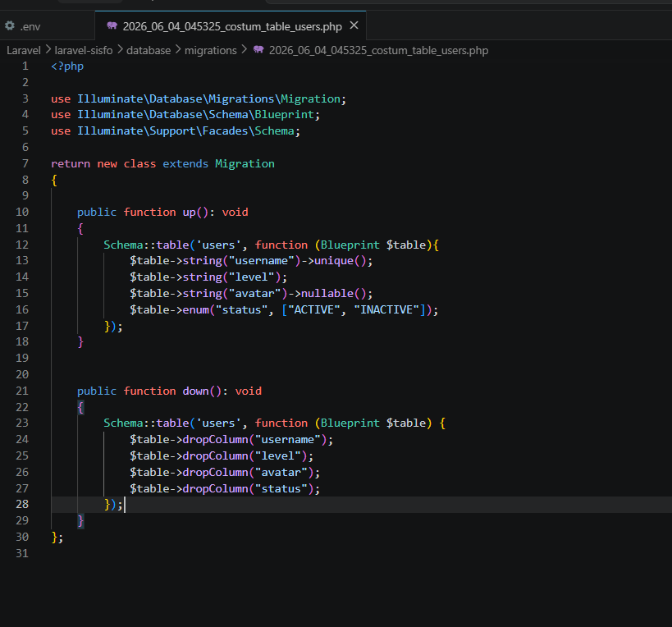Click 'Illuminate\Support\Facades\Schema' import text
Image resolution: width=672 pixels, height=627 pixels.
[x=185, y=131]
